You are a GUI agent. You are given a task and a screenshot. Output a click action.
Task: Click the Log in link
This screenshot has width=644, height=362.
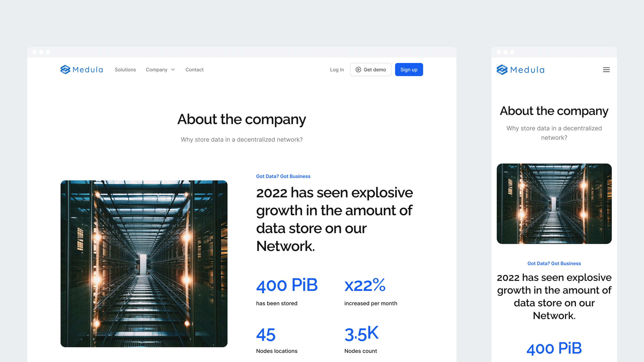(336, 69)
